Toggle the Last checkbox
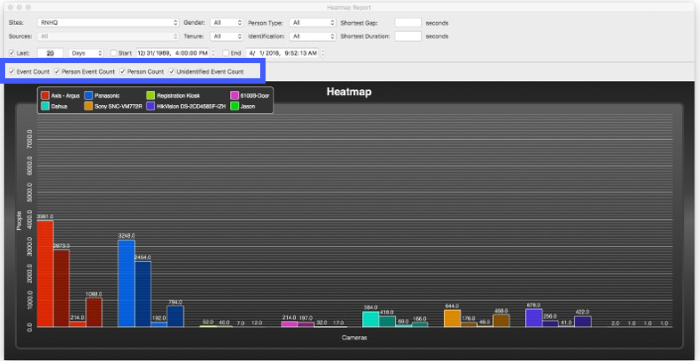700x361 pixels. point(12,53)
